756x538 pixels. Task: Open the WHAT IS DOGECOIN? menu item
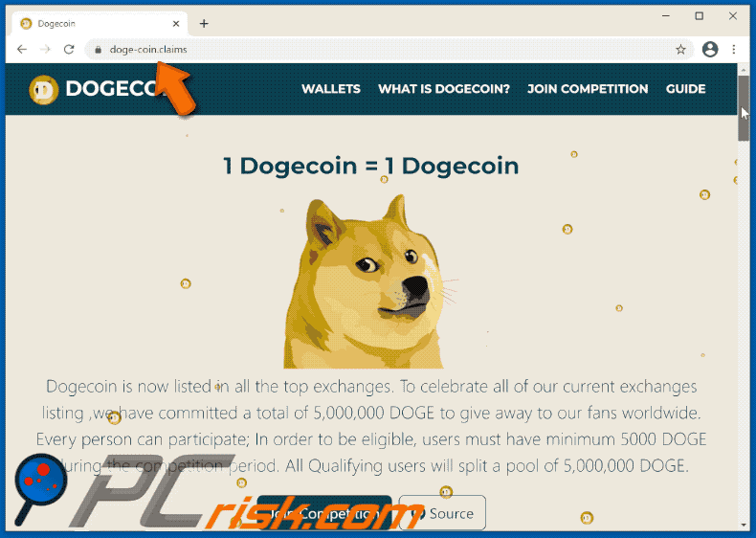point(444,89)
